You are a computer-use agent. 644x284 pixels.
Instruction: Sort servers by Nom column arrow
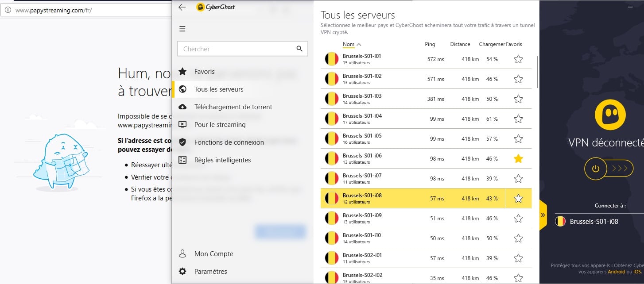point(359,44)
